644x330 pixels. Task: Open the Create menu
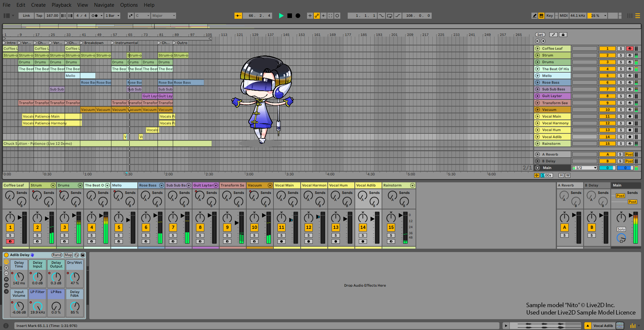(38, 5)
